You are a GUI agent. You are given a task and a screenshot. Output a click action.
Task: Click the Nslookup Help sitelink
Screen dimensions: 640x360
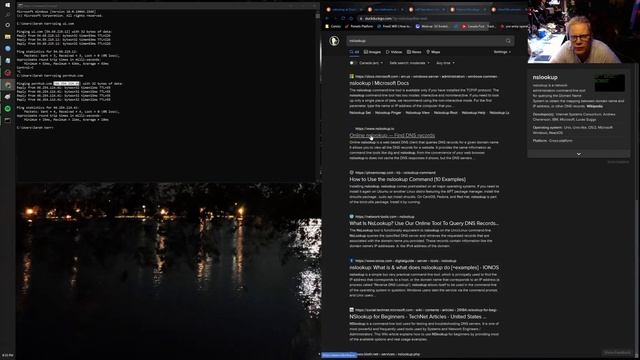pos(473,113)
